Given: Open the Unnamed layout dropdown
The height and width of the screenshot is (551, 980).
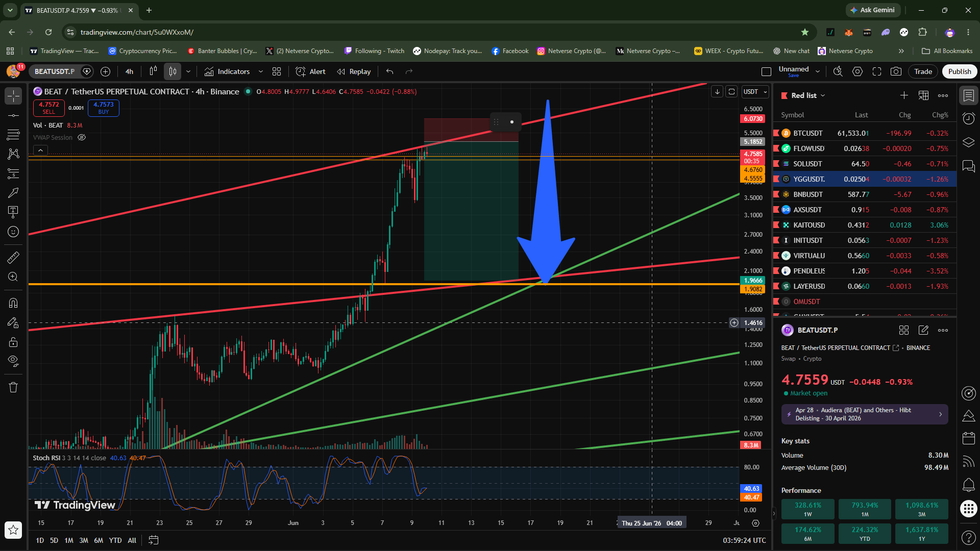Looking at the screenshot, I should click(x=818, y=71).
